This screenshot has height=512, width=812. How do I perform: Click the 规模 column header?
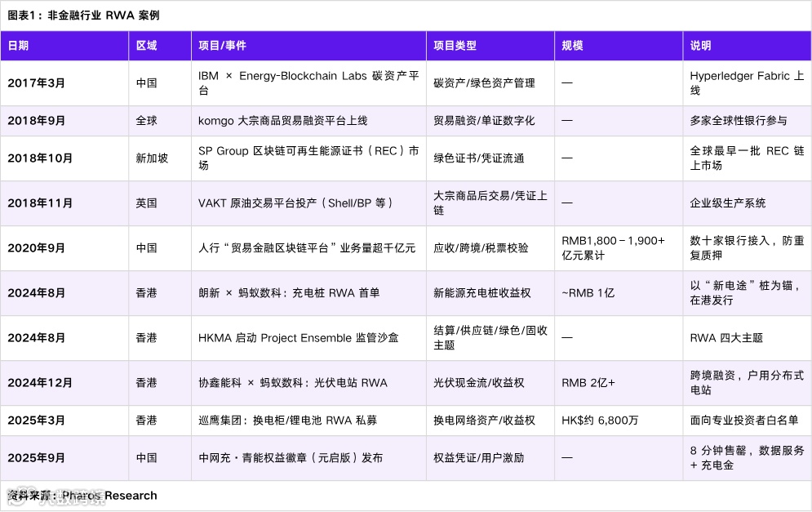(x=571, y=46)
